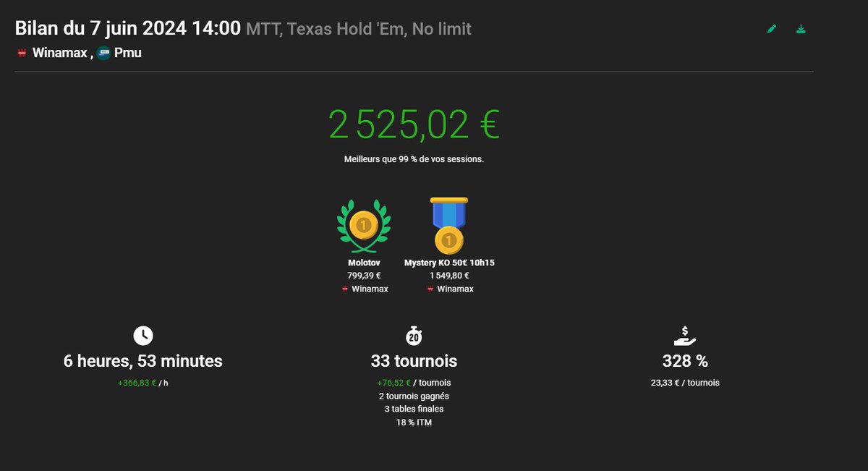Click the 18 % ITM statistic
Image resolution: width=868 pixels, height=471 pixels.
pos(414,423)
